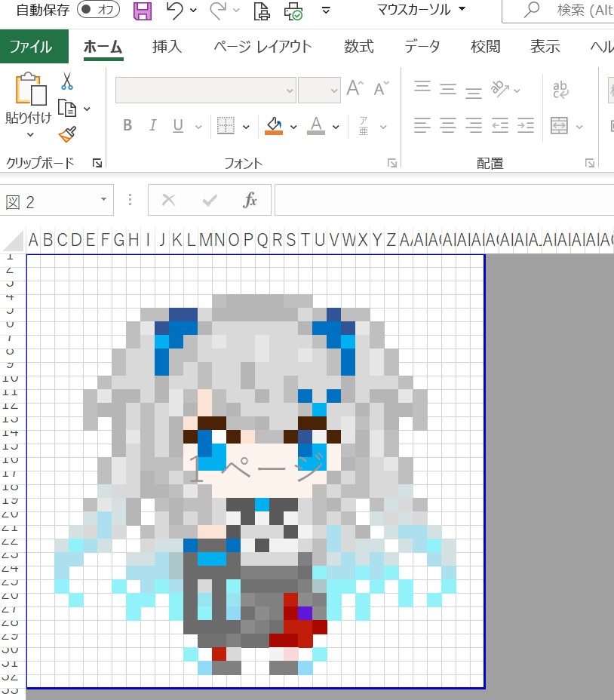Apply the Fill Color bucket

274,126
